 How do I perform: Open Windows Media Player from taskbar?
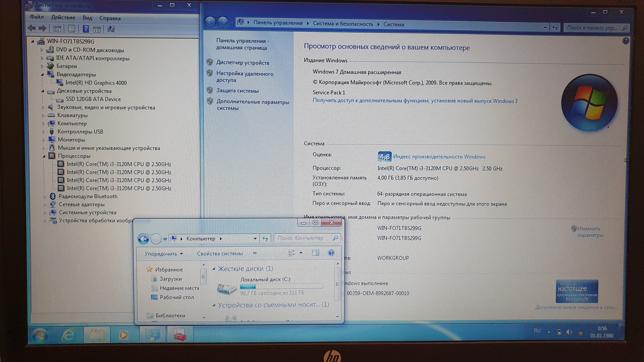click(x=123, y=335)
